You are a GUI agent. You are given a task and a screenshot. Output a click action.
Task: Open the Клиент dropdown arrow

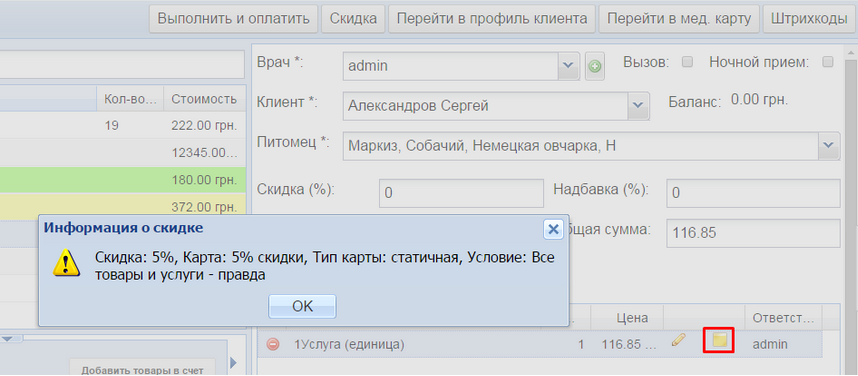(x=638, y=106)
